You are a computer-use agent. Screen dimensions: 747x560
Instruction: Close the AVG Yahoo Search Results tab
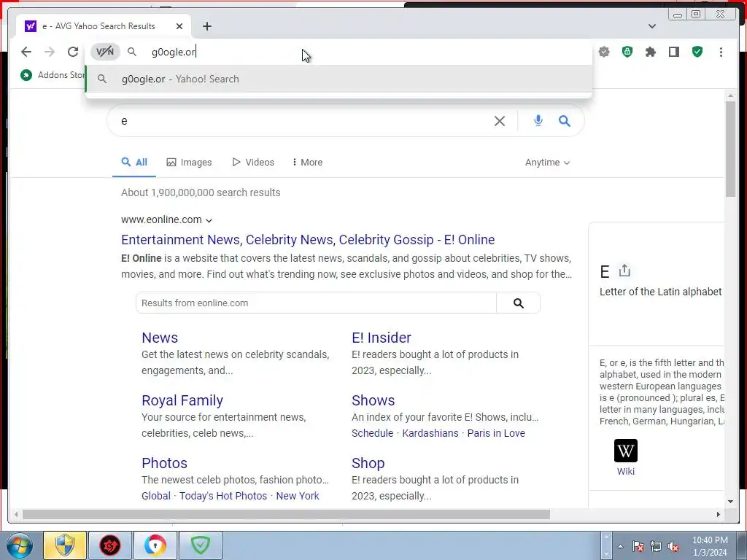tap(179, 26)
